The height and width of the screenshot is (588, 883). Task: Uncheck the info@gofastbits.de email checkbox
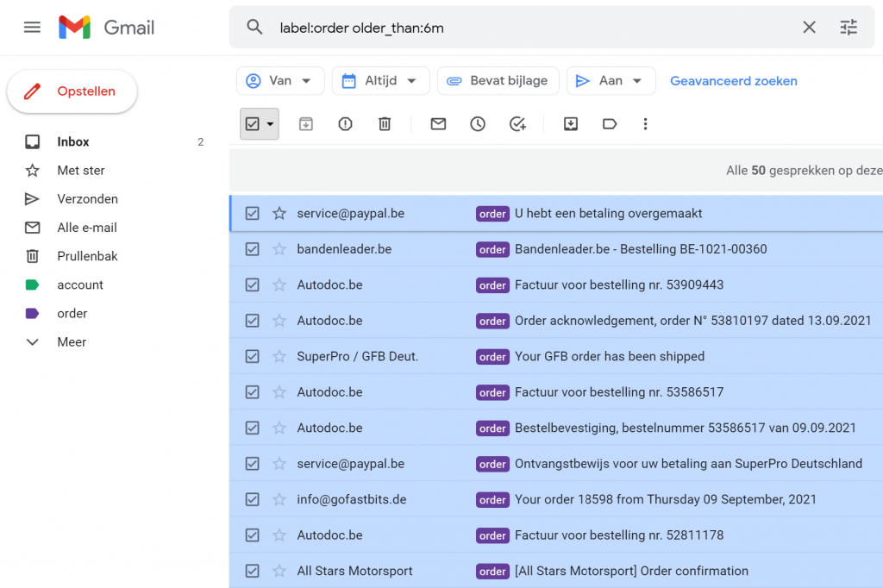click(x=253, y=499)
